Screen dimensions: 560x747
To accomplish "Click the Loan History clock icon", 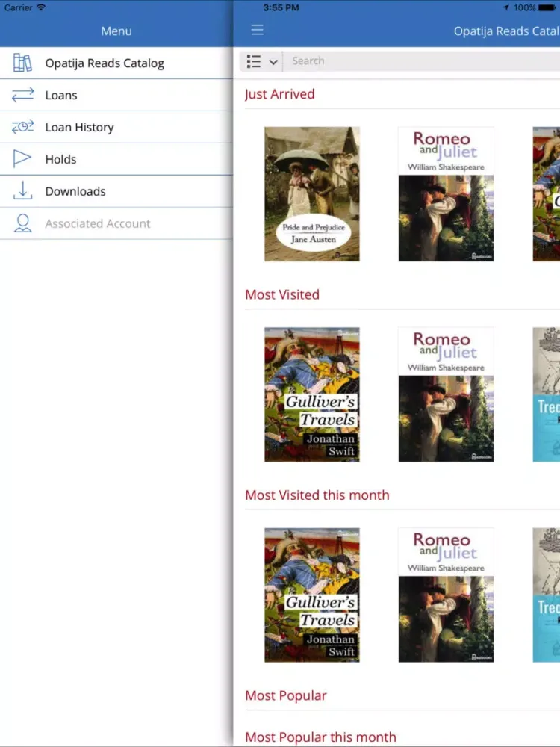I will [x=23, y=127].
